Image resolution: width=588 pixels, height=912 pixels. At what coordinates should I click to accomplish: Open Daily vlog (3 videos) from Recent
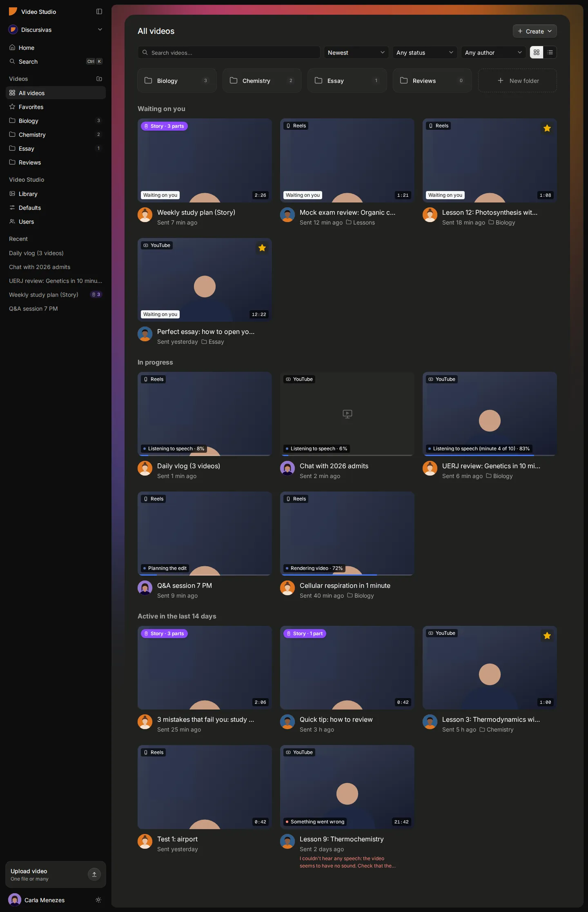(56, 253)
